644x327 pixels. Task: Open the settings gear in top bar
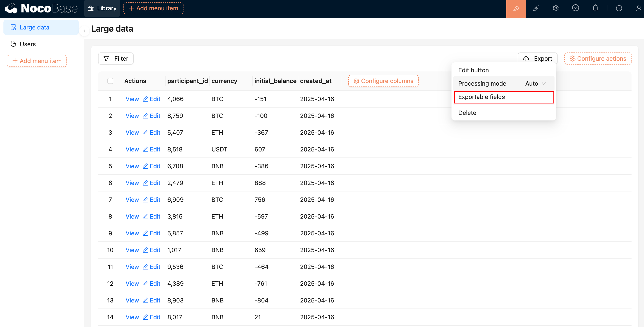[556, 9]
